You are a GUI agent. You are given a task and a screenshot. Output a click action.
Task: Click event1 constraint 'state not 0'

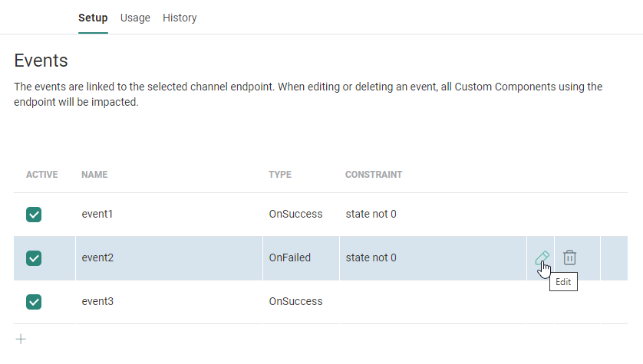[371, 215]
